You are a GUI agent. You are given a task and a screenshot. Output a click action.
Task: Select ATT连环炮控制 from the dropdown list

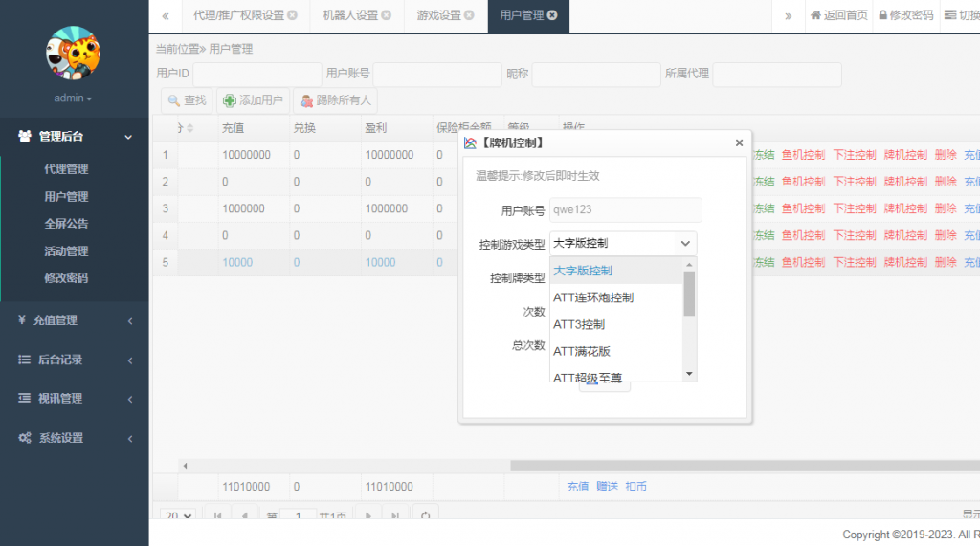[592, 297]
